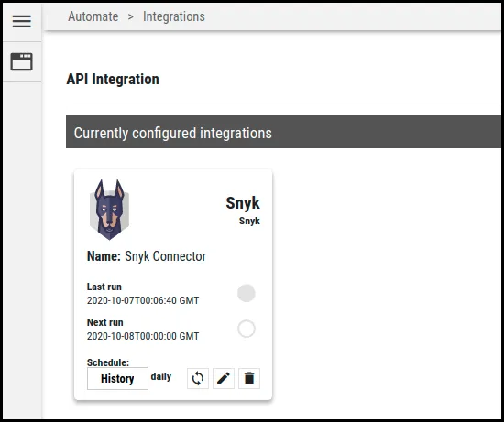Click the Next run status indicator circle
This screenshot has width=504, height=422.
247,329
